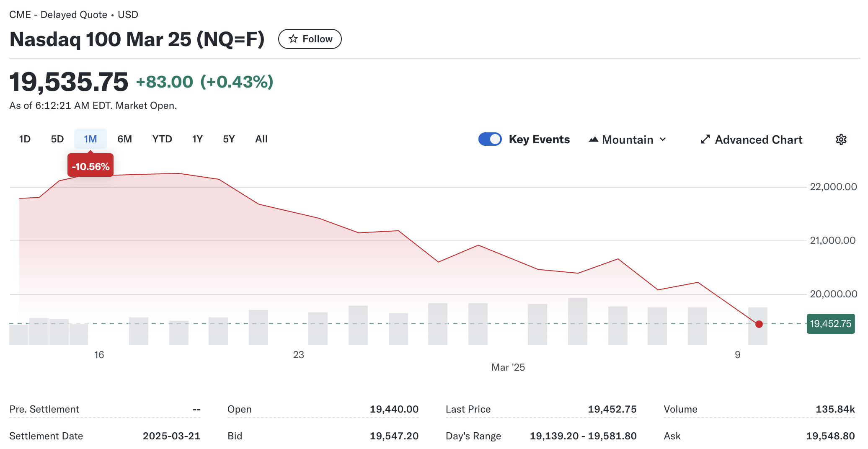Click the Pre. Settlement label
Screen dimensions: 868x449
[44, 409]
